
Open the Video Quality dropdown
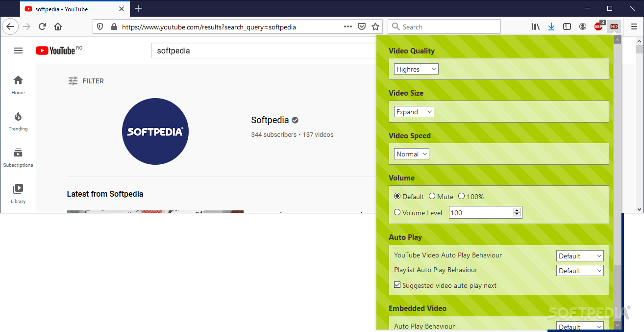(x=416, y=69)
